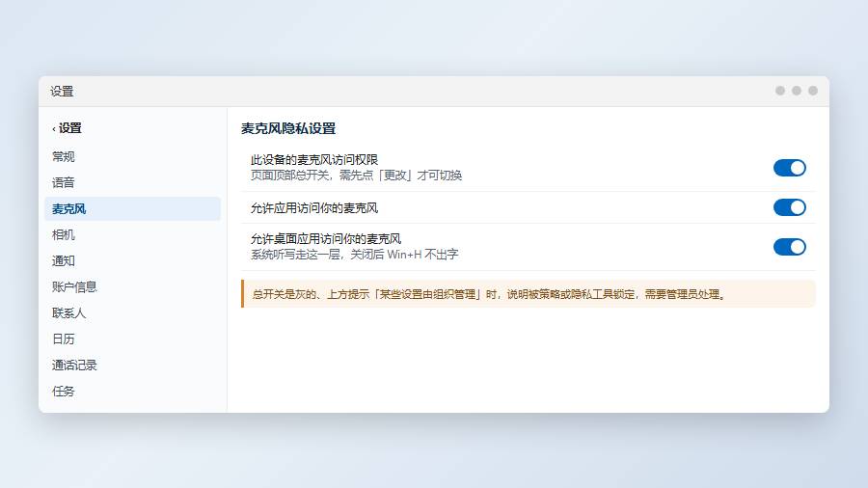Click the first window control dot

pyautogui.click(x=780, y=91)
